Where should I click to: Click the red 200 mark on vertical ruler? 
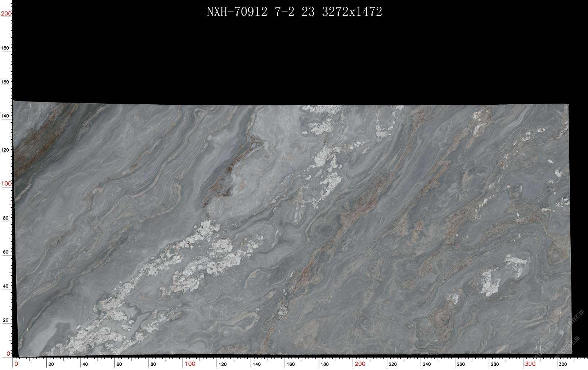coord(6,14)
